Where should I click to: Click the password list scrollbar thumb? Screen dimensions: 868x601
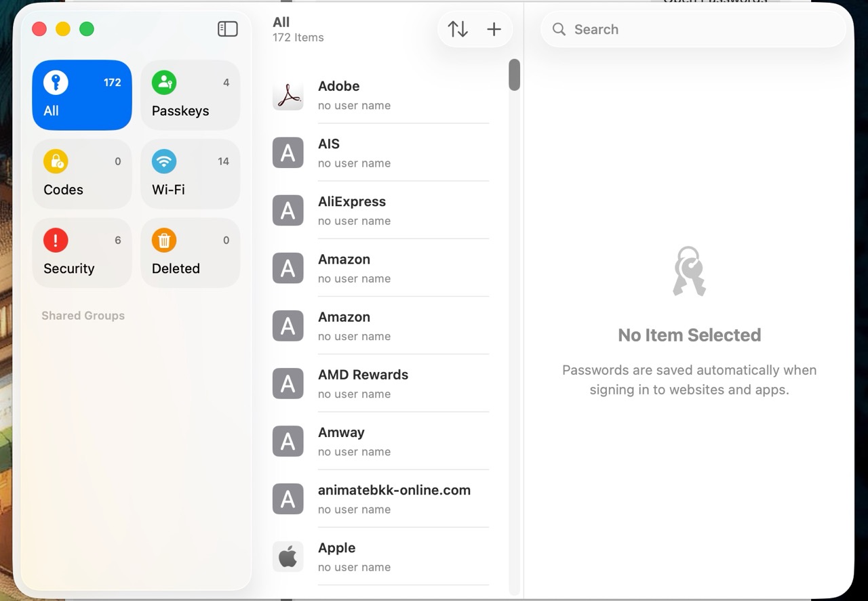515,75
